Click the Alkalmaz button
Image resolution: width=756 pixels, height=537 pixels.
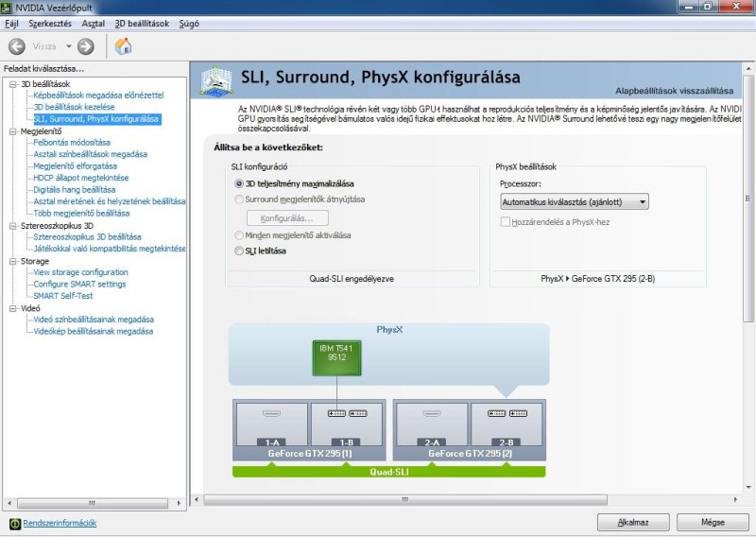[x=633, y=522]
